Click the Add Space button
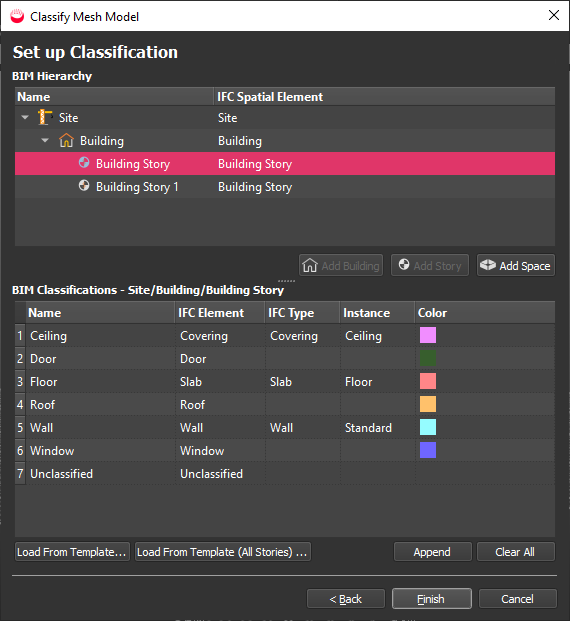Viewport: 570px width, 621px height. [x=515, y=265]
